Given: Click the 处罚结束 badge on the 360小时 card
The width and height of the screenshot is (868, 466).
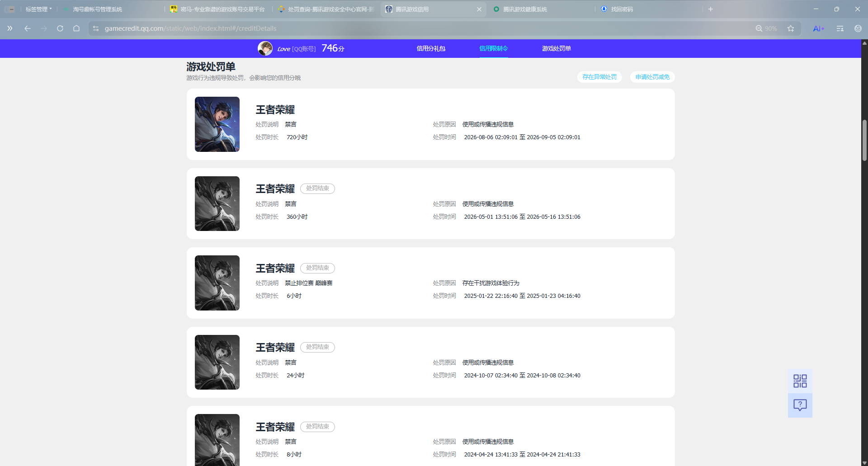Looking at the screenshot, I should click(x=317, y=188).
